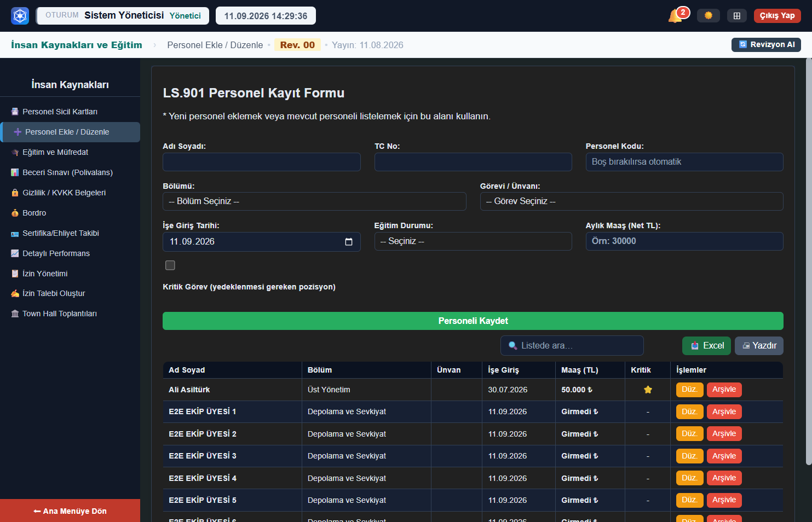Click the İnsan Kaynakları ve Eğitim breadcrumb
Image resolution: width=812 pixels, height=522 pixels.
tap(77, 45)
